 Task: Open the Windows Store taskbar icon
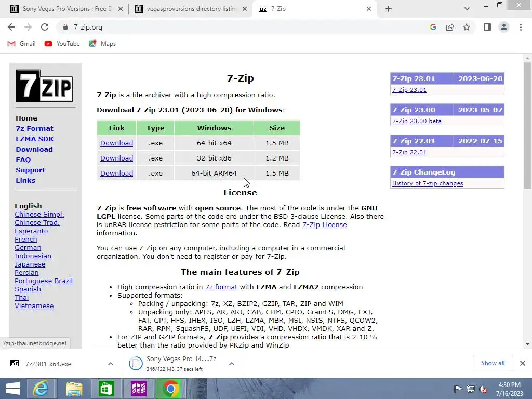pyautogui.click(x=106, y=389)
